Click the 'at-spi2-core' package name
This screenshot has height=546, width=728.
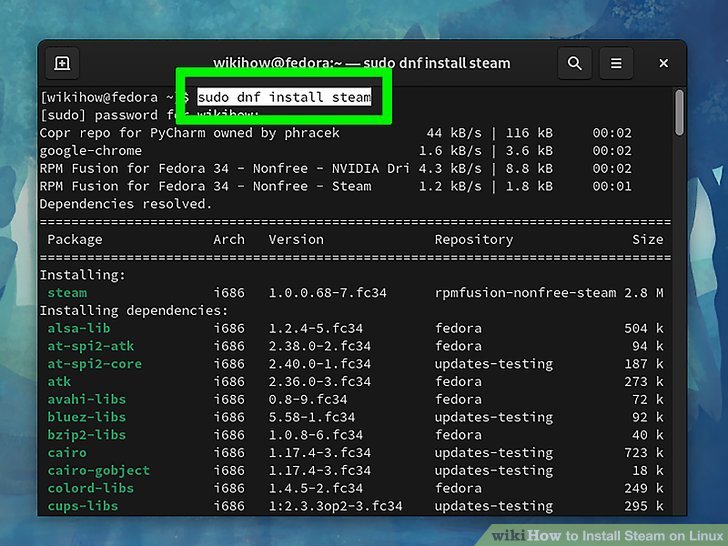(94, 364)
